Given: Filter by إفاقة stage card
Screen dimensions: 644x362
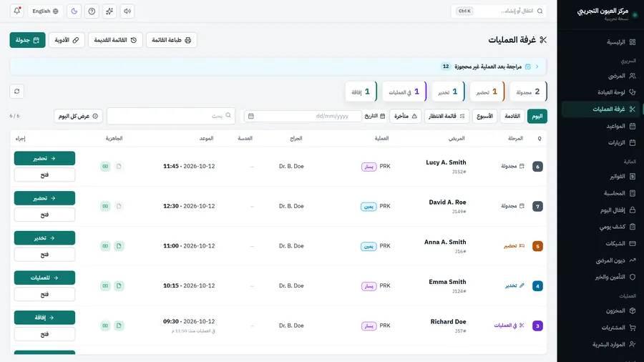Looking at the screenshot, I should pos(361,92).
